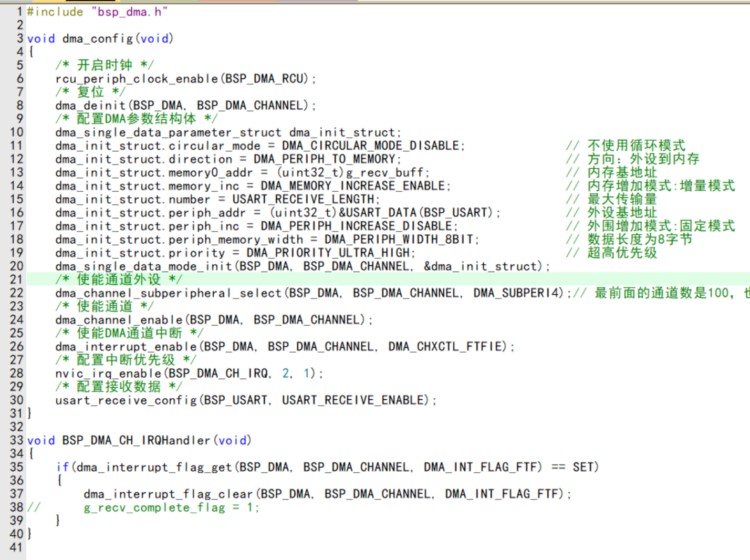The height and width of the screenshot is (560, 750).
Task: Click USART_RECEIVE_ENABLE argument
Action: 355,400
